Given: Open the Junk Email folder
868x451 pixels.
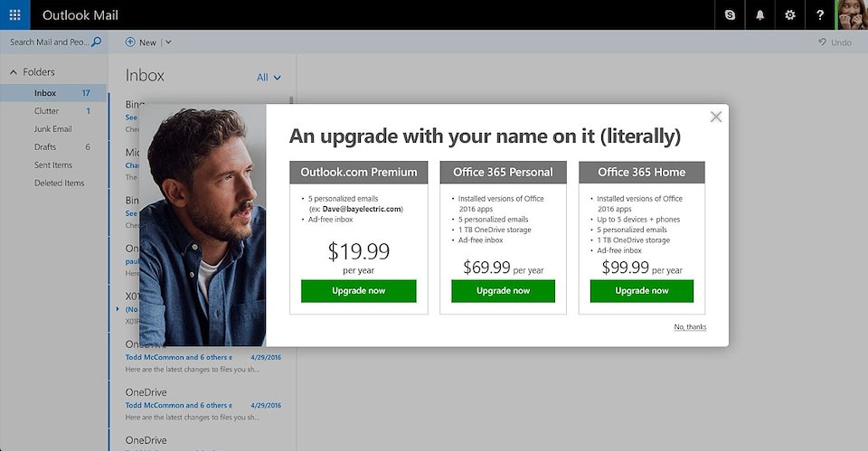Looking at the screenshot, I should (x=52, y=129).
